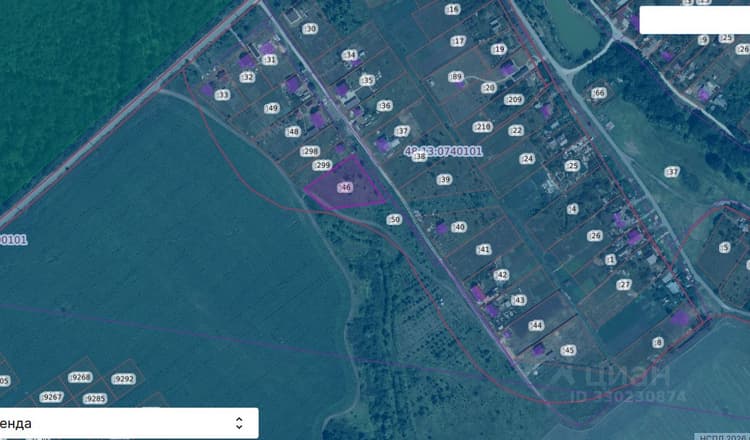Click parcel label 299
Image resolution: width=750 pixels, height=440 pixels.
[x=322, y=165]
